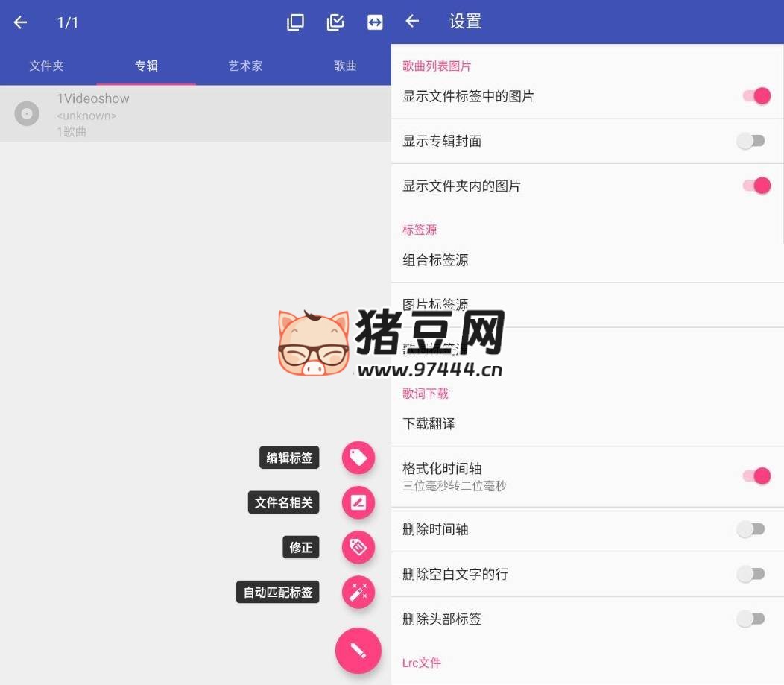784x685 pixels.
Task: Switch to the 艺术家 tab
Action: point(245,66)
